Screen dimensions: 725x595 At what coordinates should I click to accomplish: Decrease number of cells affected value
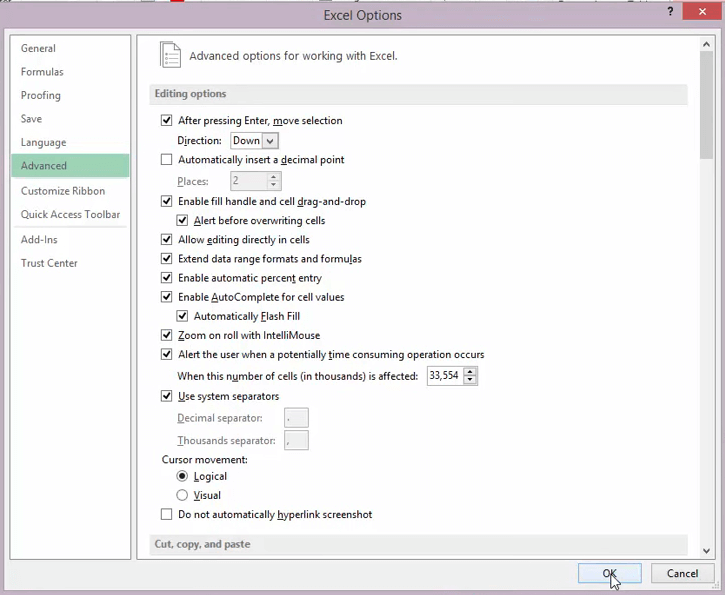coord(470,380)
